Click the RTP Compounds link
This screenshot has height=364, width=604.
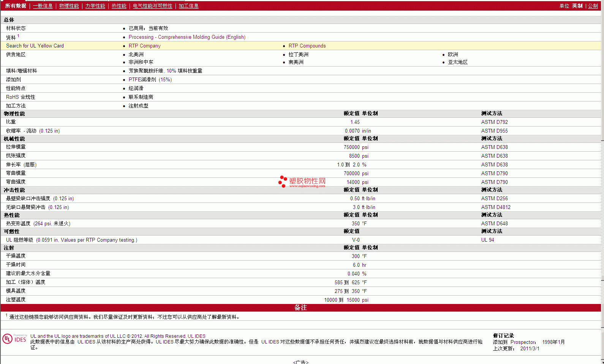tap(307, 46)
